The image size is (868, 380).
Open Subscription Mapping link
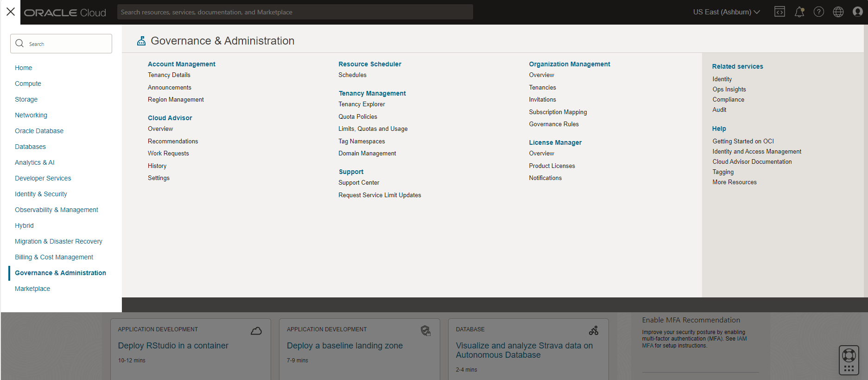(x=558, y=112)
